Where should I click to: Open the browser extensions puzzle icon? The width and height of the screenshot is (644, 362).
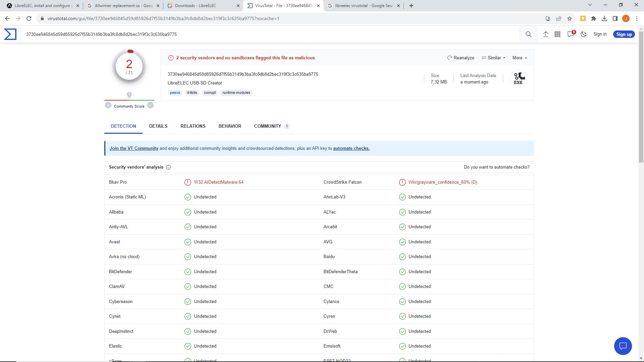pos(594,18)
